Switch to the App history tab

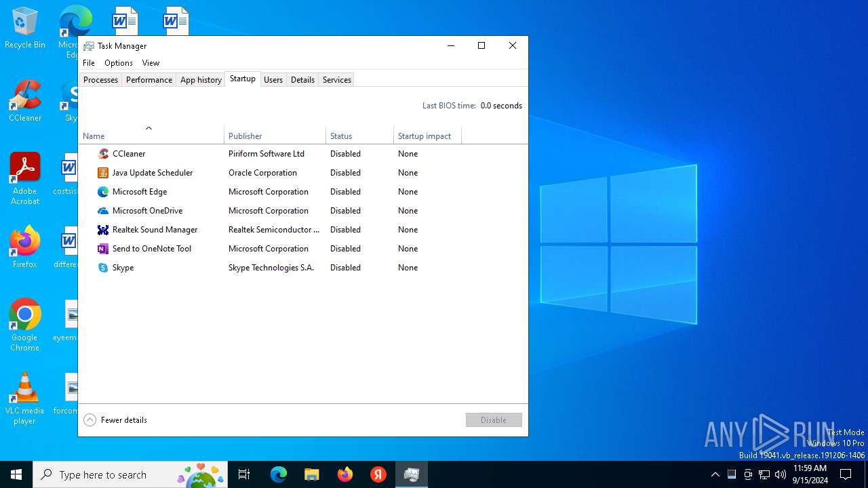201,80
